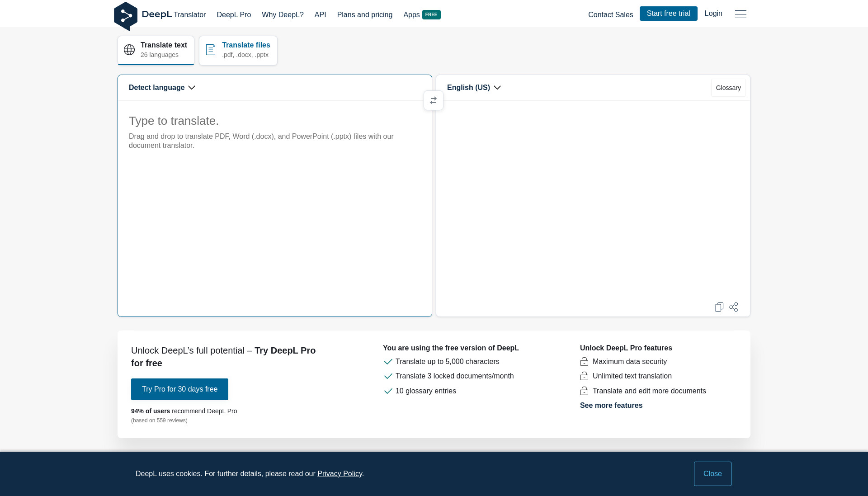The width and height of the screenshot is (868, 496).
Task: Open the Apps menu item
Action: pos(411,14)
